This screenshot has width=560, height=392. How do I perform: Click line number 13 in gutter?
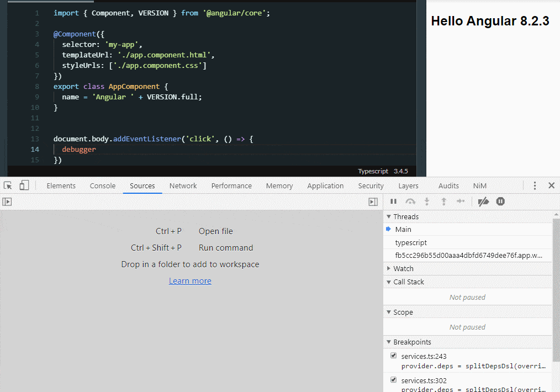(x=35, y=139)
